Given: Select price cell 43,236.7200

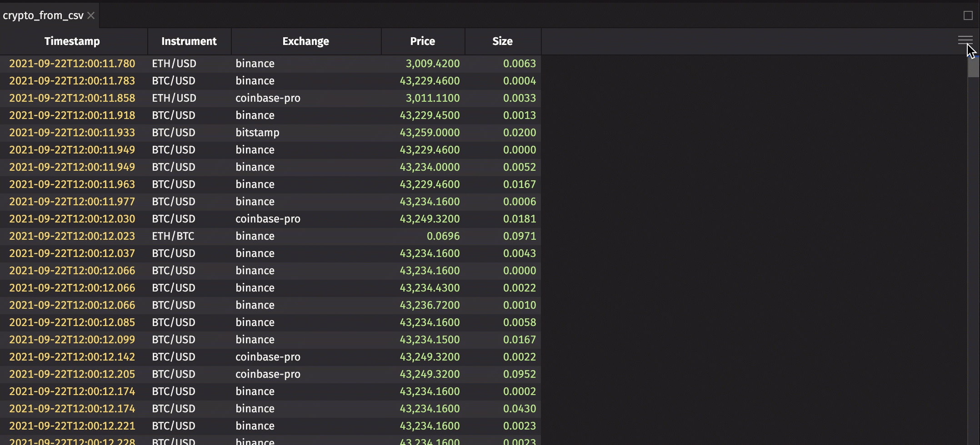Looking at the screenshot, I should (x=430, y=305).
